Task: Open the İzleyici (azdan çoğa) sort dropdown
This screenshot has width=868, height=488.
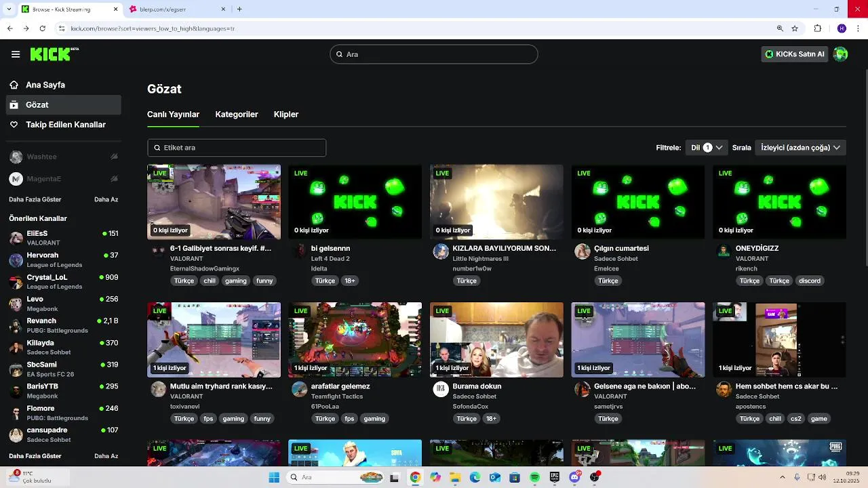Action: [800, 147]
